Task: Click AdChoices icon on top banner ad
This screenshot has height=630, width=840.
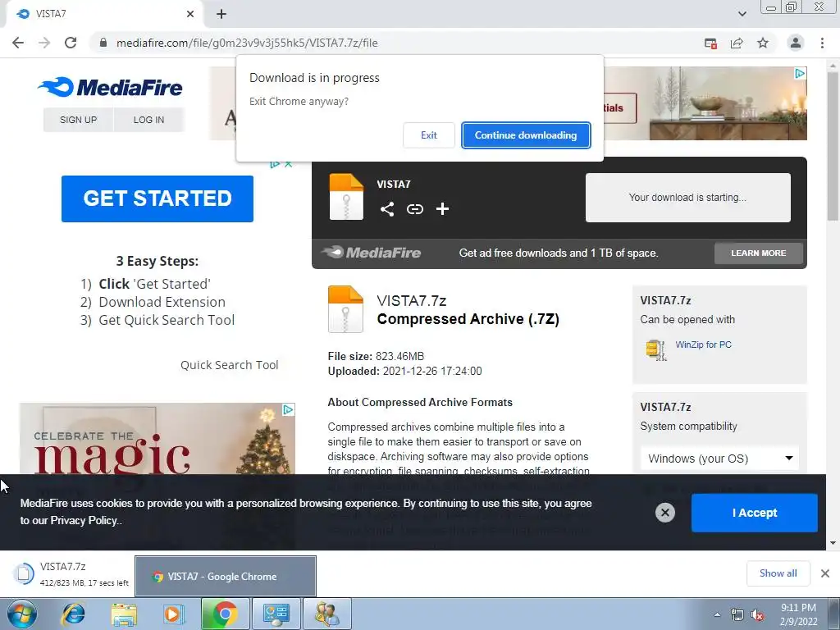Action: 800,73
